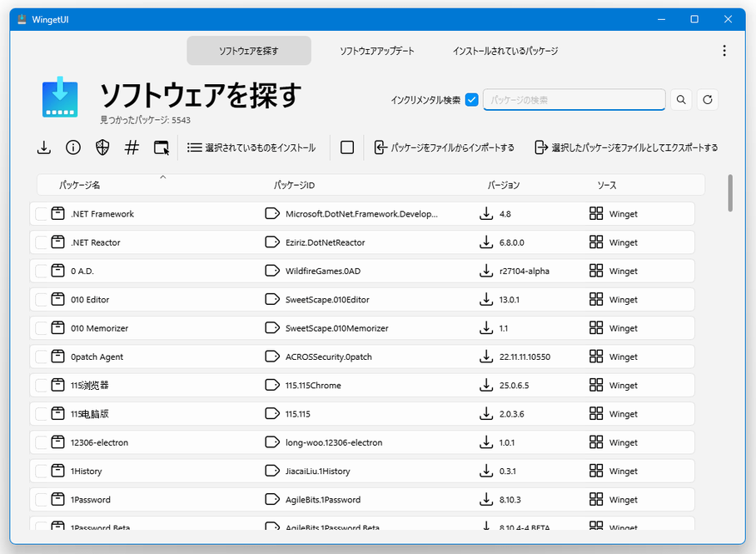Click download icon beside version 22.11.11.10550
Image resolution: width=756 pixels, height=554 pixels.
click(486, 357)
